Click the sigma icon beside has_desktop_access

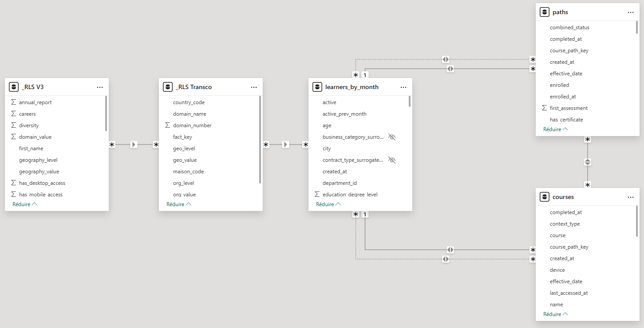click(x=13, y=183)
